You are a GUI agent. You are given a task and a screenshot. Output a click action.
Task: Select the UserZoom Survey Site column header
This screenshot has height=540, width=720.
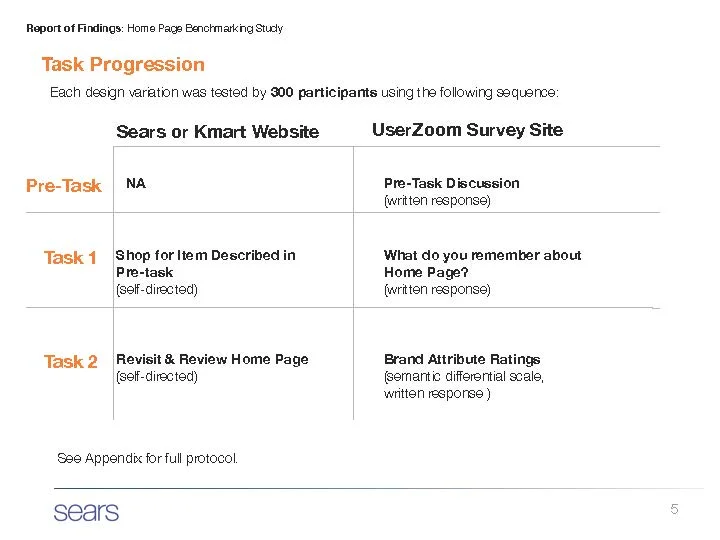tap(467, 130)
